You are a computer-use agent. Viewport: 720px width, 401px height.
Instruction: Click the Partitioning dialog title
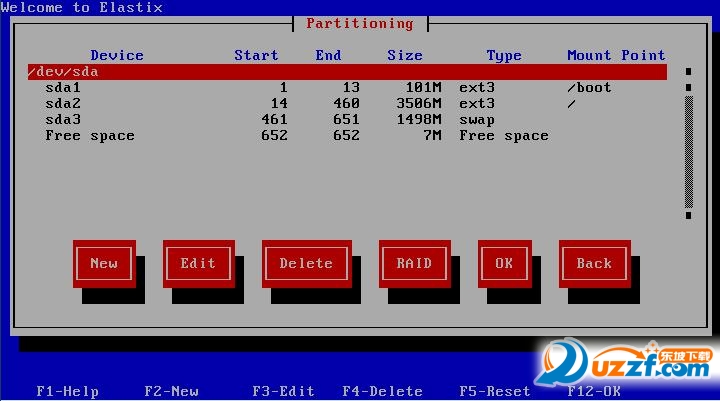point(360,24)
